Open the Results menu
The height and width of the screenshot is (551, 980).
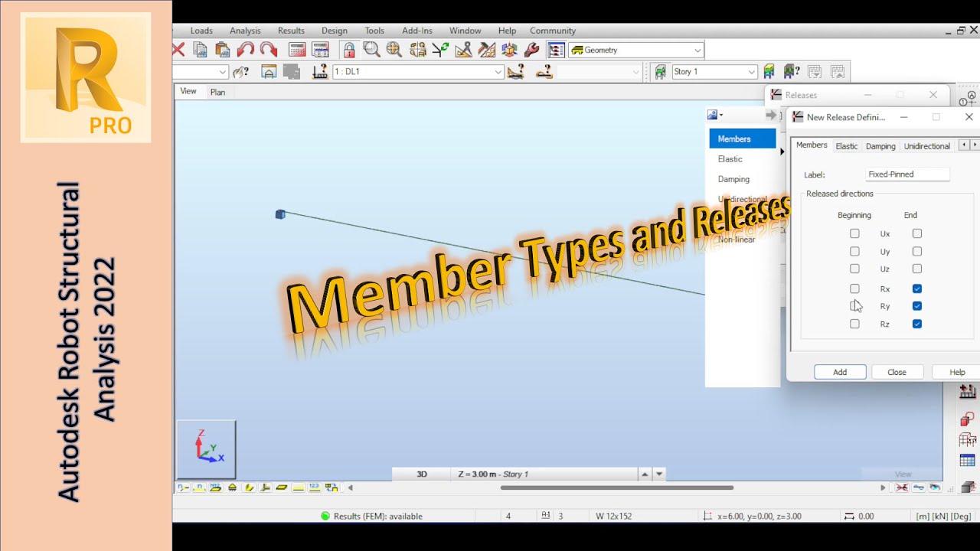[x=291, y=31]
